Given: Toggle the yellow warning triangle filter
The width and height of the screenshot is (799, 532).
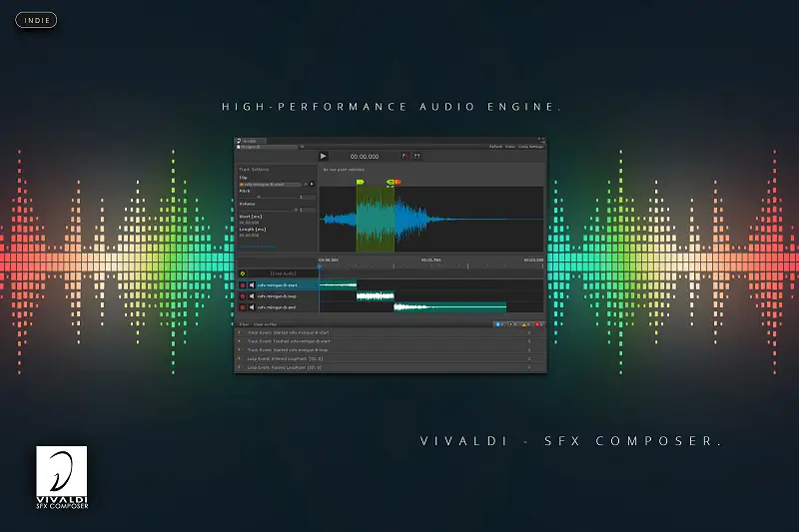Looking at the screenshot, I should tap(526, 324).
